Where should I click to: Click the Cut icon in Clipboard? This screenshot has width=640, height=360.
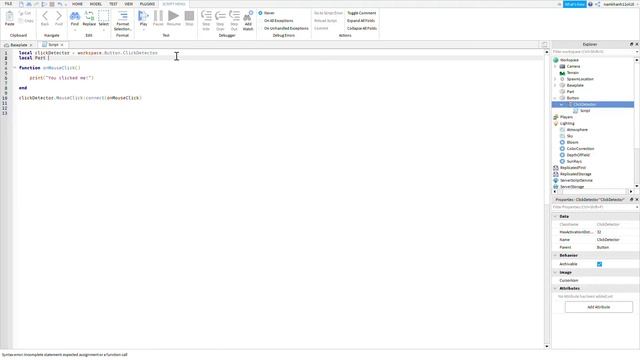[22, 13]
